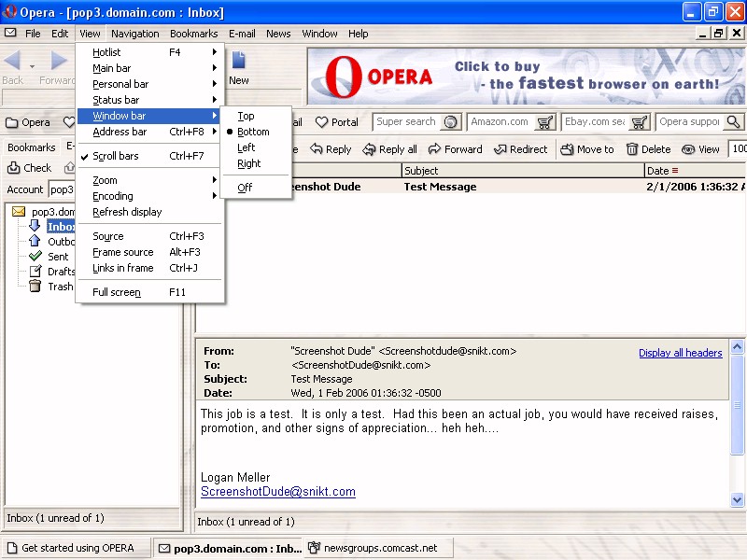Select Top window bar position
The image size is (747, 560).
256,116
